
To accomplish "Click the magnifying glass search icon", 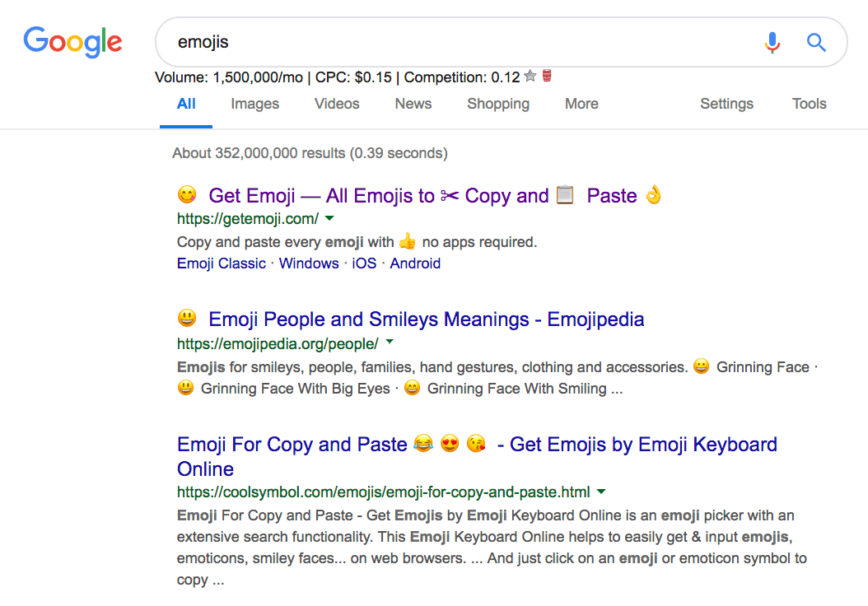I will [816, 42].
